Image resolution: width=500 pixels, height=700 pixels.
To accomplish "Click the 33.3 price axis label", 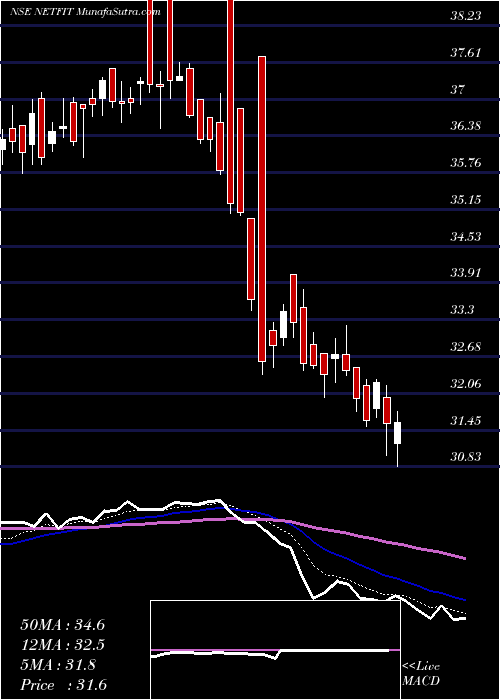I will click(x=462, y=310).
